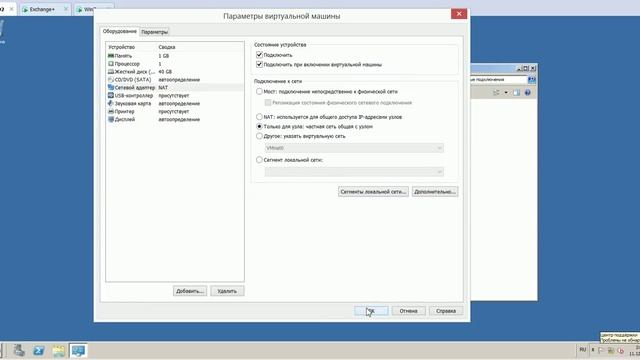Click the Удалить button
Screen dimensions: 640x360
227,291
